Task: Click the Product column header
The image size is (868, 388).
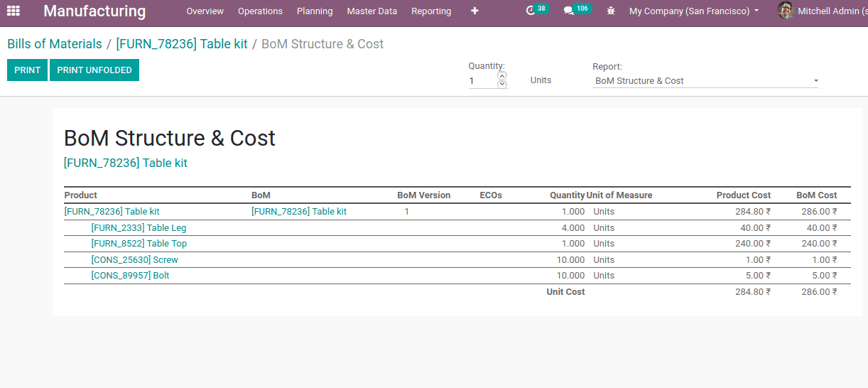Action: pyautogui.click(x=81, y=195)
